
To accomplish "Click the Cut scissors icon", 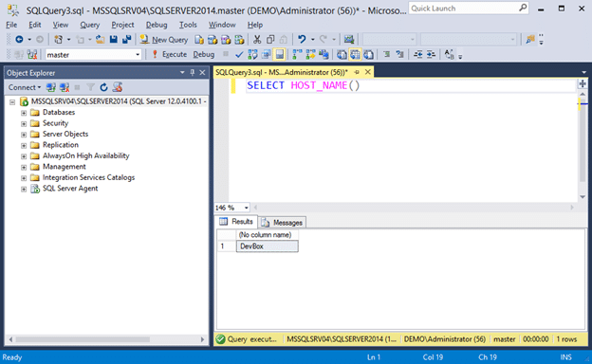I will [257, 39].
